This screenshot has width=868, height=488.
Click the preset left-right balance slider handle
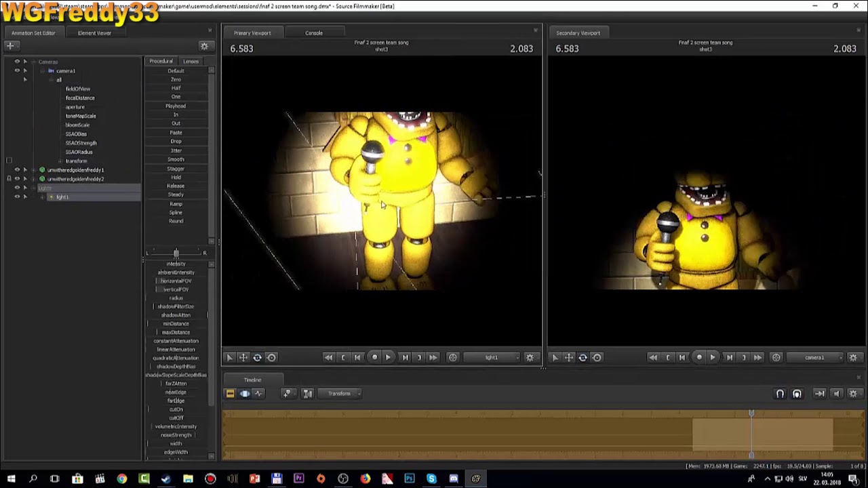point(176,253)
